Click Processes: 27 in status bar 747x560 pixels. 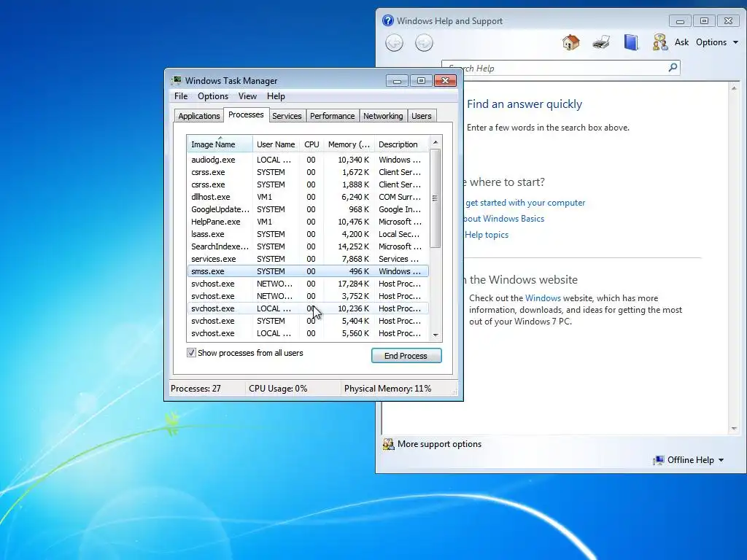(x=196, y=389)
